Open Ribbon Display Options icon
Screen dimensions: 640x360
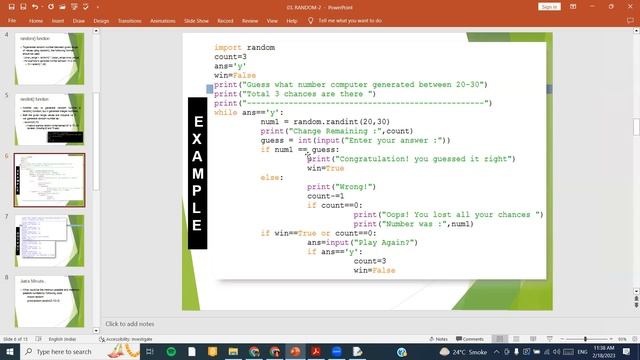pos(573,7)
